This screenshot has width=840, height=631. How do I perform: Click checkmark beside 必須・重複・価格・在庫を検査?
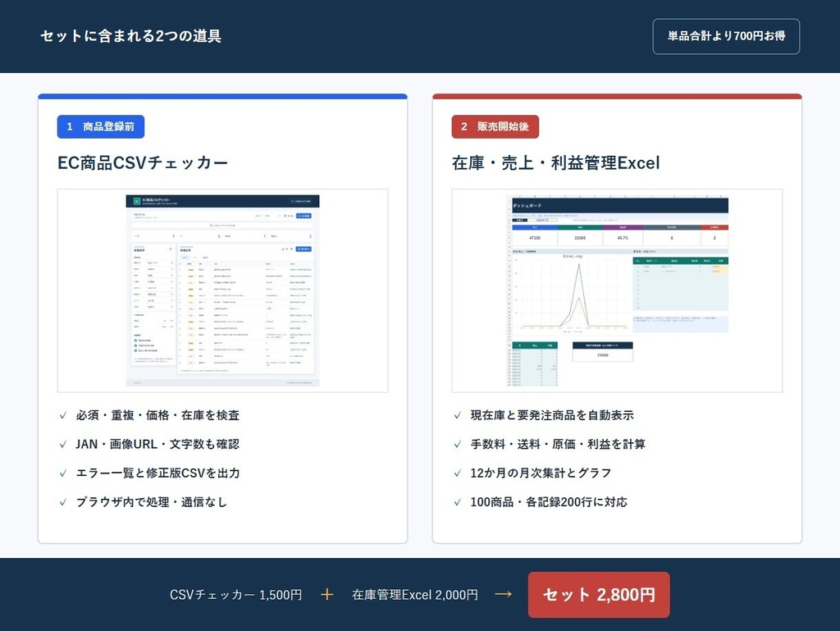coord(63,415)
